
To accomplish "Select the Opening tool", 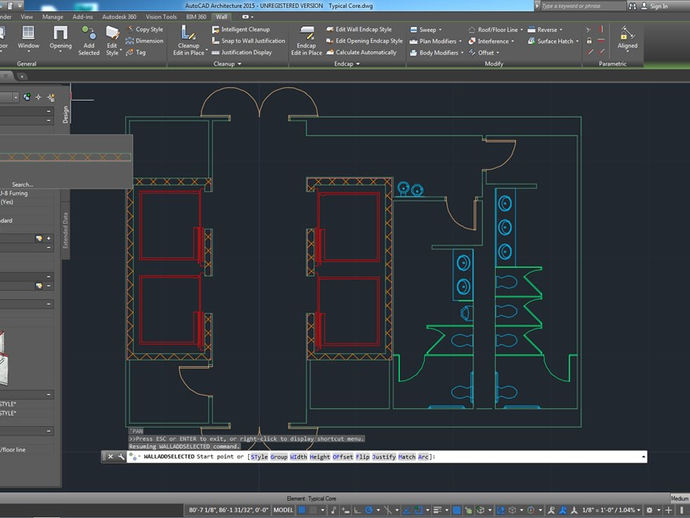I will 60,38.
